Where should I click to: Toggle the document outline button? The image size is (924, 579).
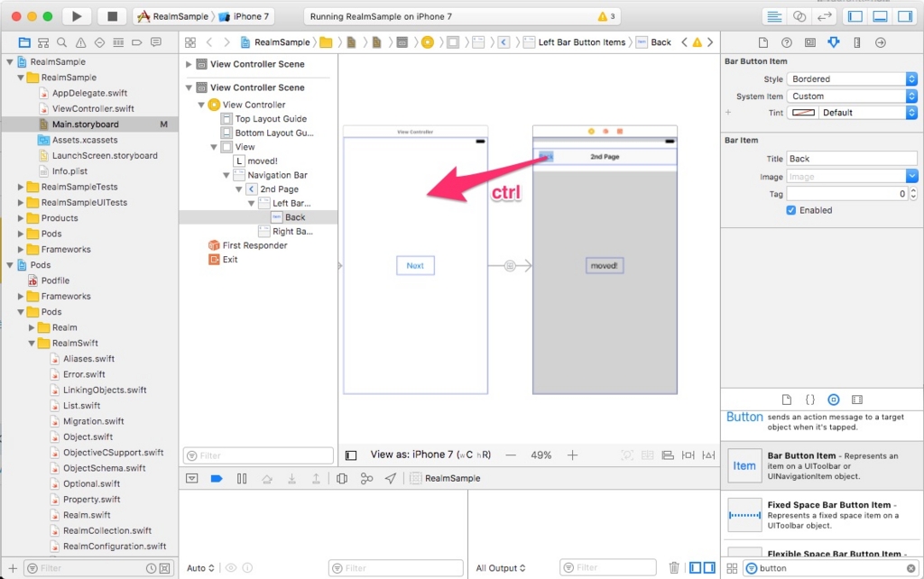coord(351,455)
